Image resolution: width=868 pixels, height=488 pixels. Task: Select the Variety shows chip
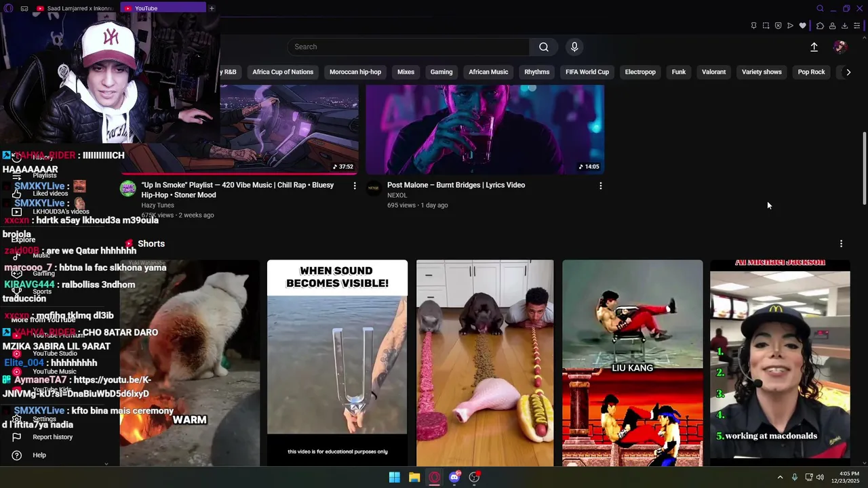(x=762, y=72)
